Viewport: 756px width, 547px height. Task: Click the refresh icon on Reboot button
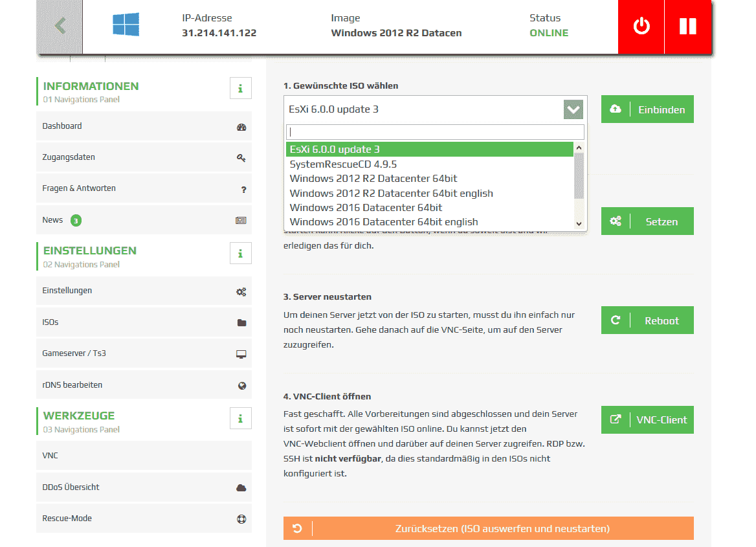[x=616, y=320]
